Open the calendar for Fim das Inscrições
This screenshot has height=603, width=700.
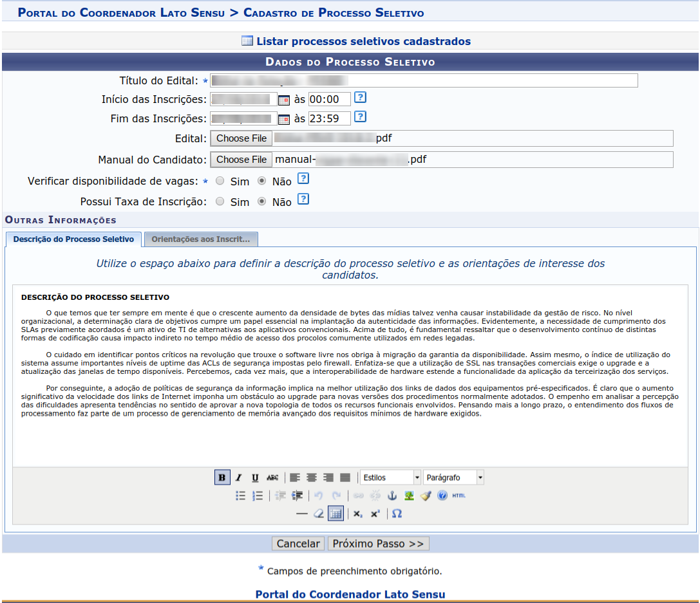pos(283,119)
